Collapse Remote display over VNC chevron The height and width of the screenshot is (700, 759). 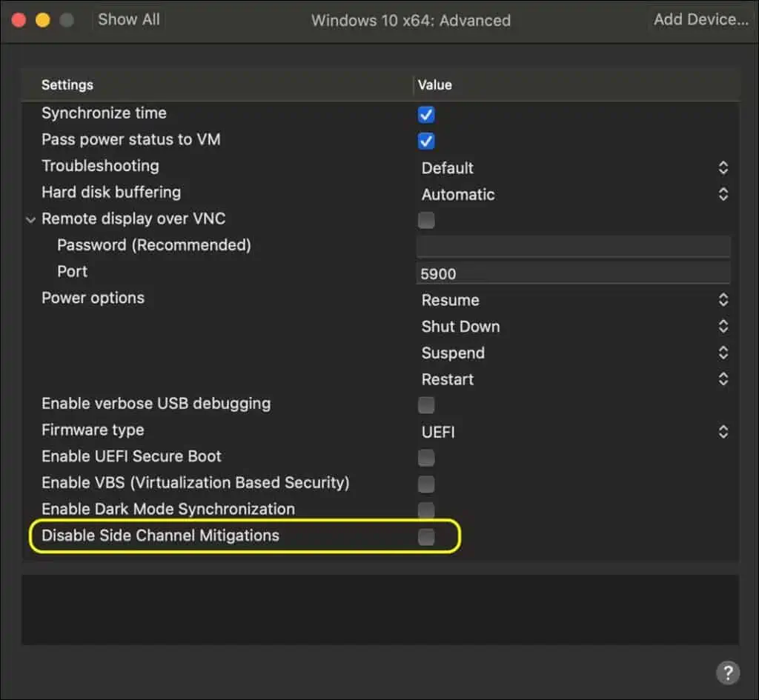[30, 219]
